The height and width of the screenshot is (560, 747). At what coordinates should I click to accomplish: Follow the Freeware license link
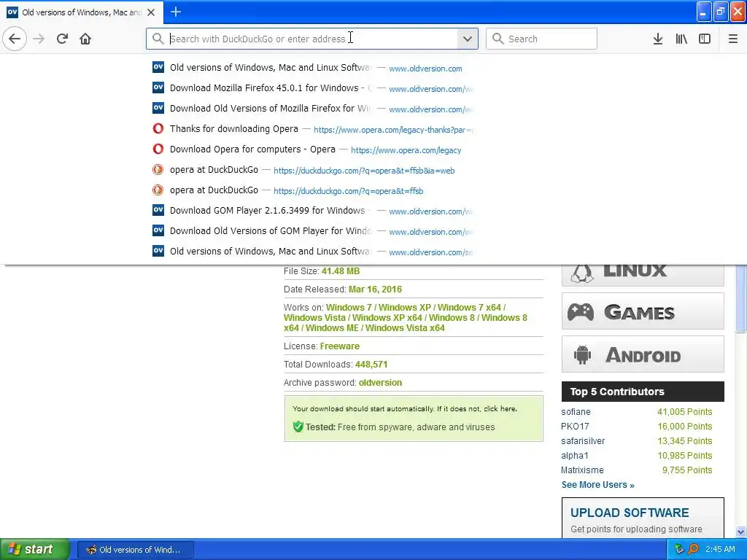coord(340,346)
